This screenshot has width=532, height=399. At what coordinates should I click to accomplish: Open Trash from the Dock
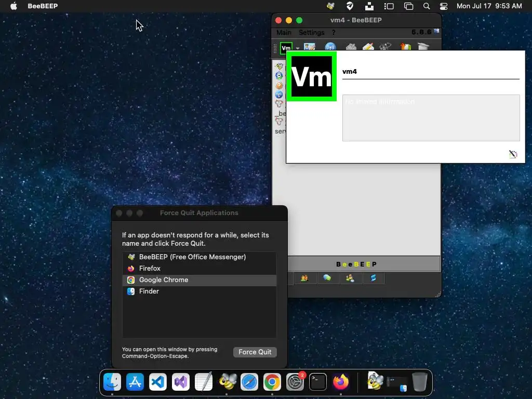pyautogui.click(x=420, y=382)
